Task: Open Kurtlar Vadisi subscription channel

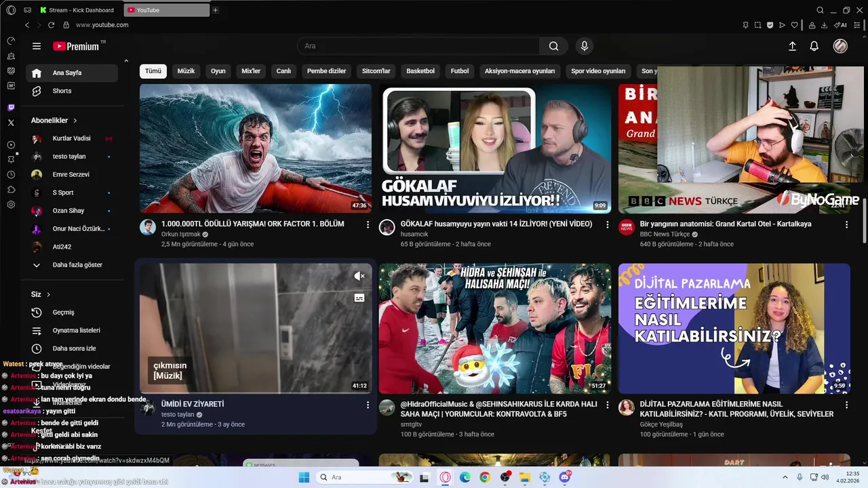Action: (x=72, y=138)
